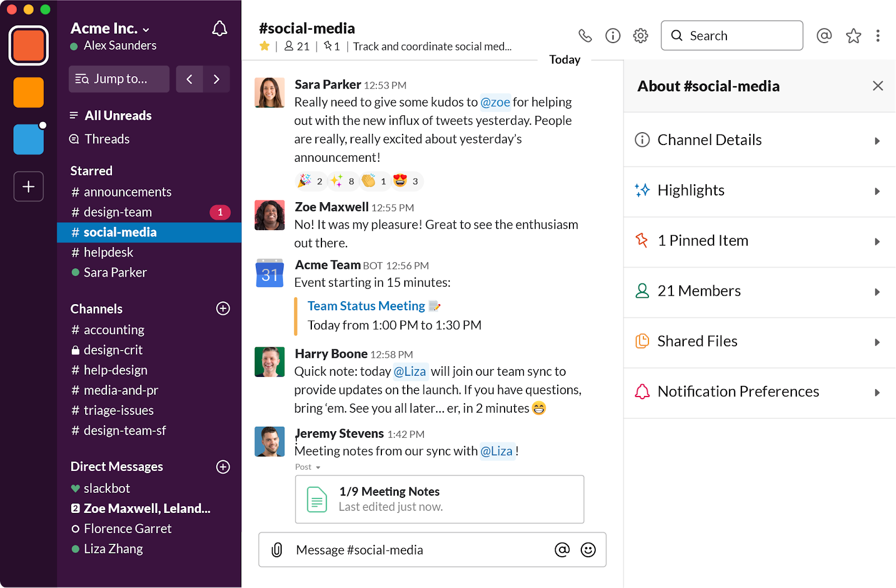Screen dimensions: 896x588
Task: Expand Notification Preferences section
Action: click(x=759, y=392)
